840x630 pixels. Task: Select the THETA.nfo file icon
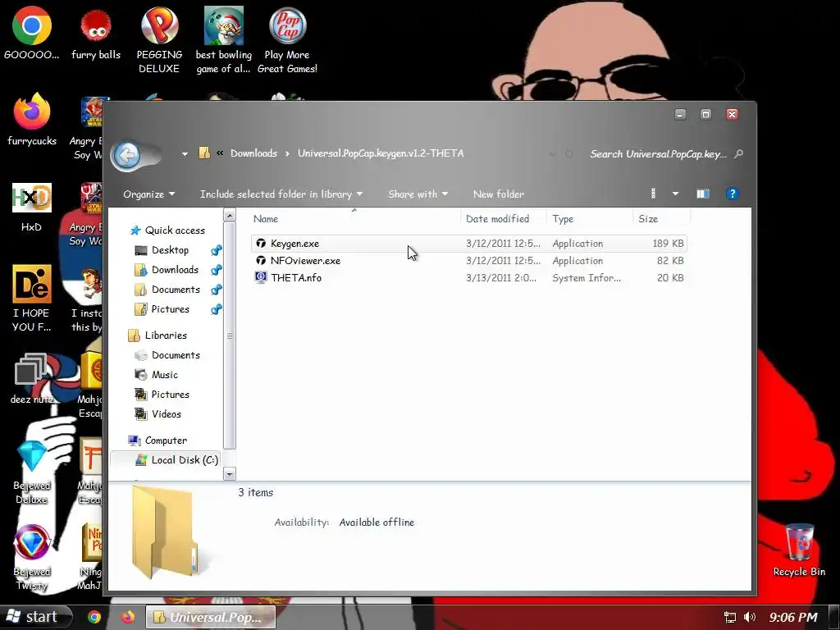click(261, 277)
